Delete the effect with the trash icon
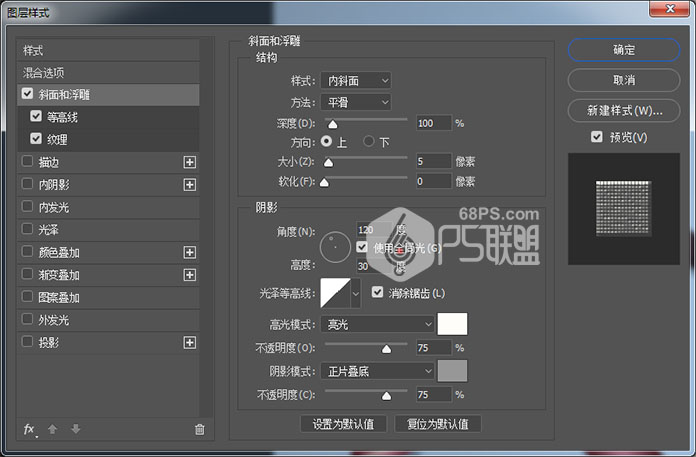This screenshot has height=457, width=696. tap(200, 429)
